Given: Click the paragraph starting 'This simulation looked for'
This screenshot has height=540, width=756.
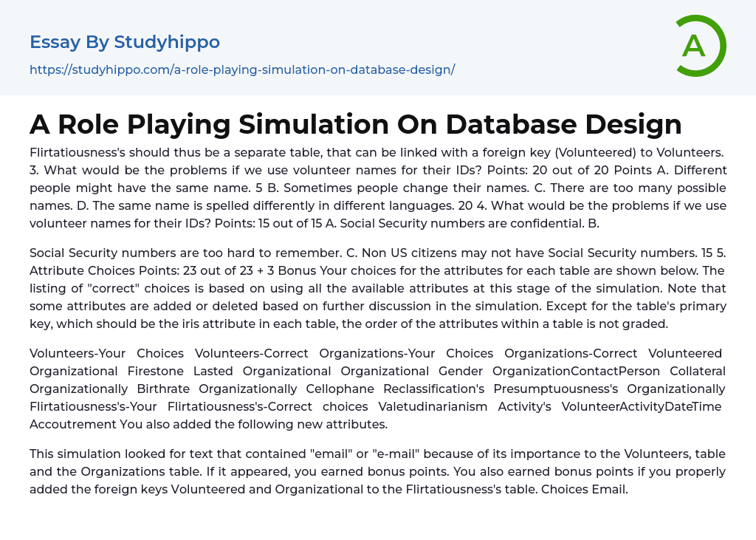Looking at the screenshot, I should [377, 471].
